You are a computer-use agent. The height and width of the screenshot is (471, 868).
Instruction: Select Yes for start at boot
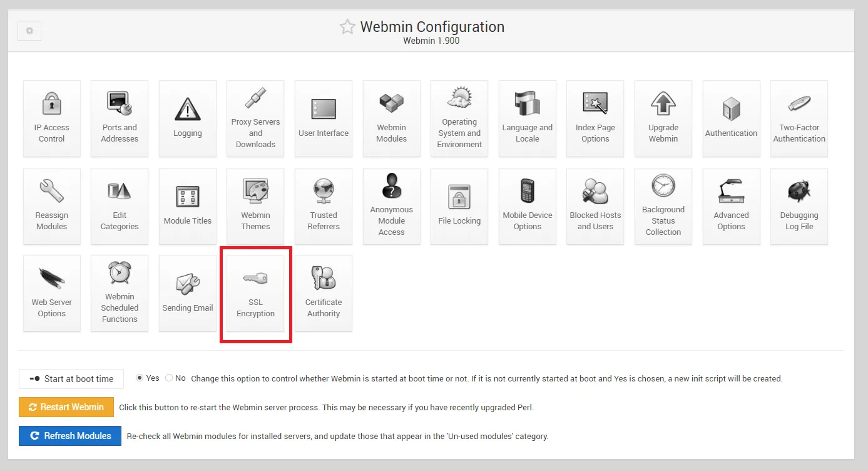pyautogui.click(x=140, y=378)
